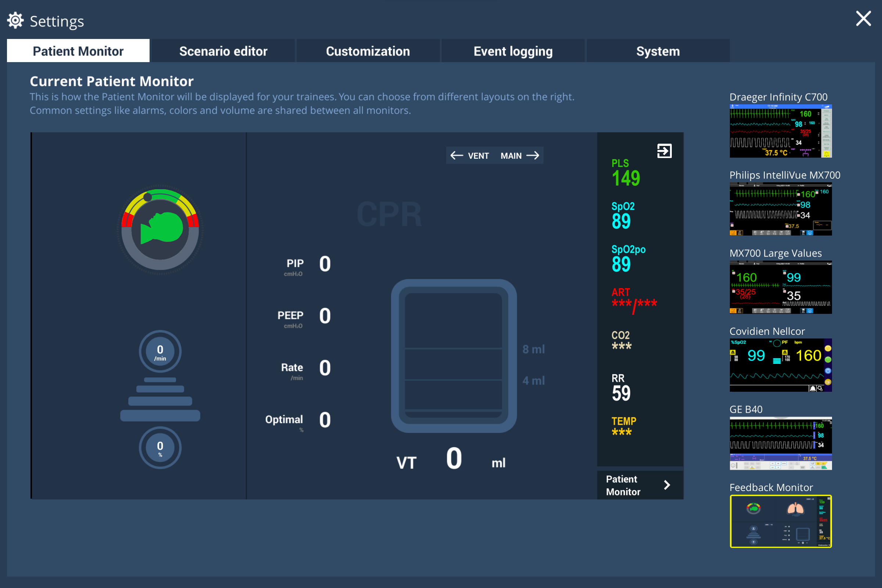Select the GE B40 monitor preset
The image size is (882, 588).
781,443
